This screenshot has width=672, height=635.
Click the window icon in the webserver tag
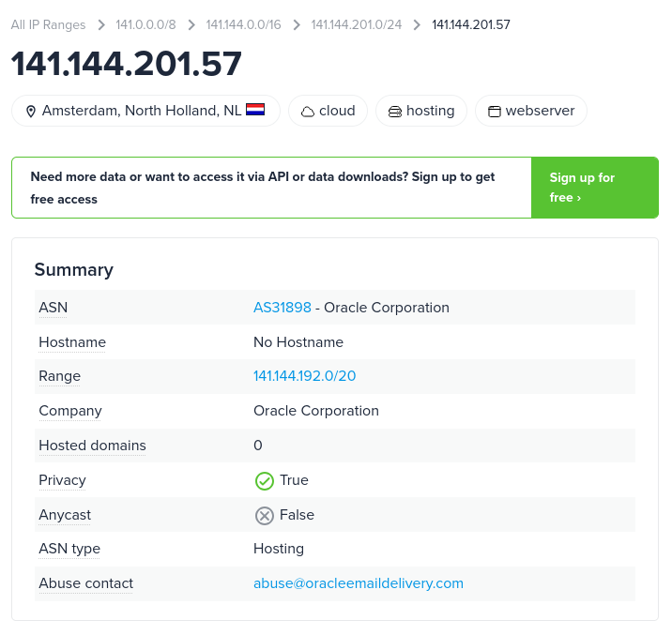[494, 112]
